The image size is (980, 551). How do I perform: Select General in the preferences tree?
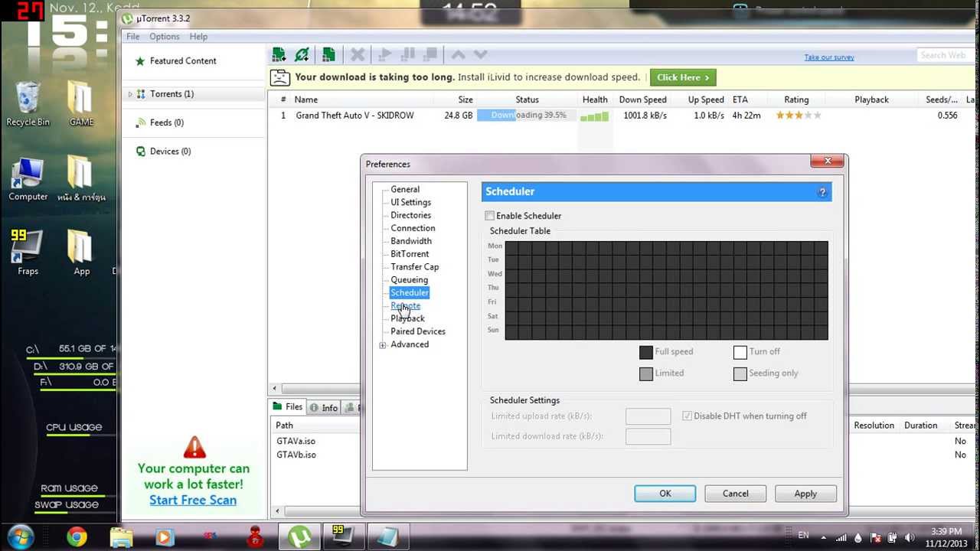405,190
